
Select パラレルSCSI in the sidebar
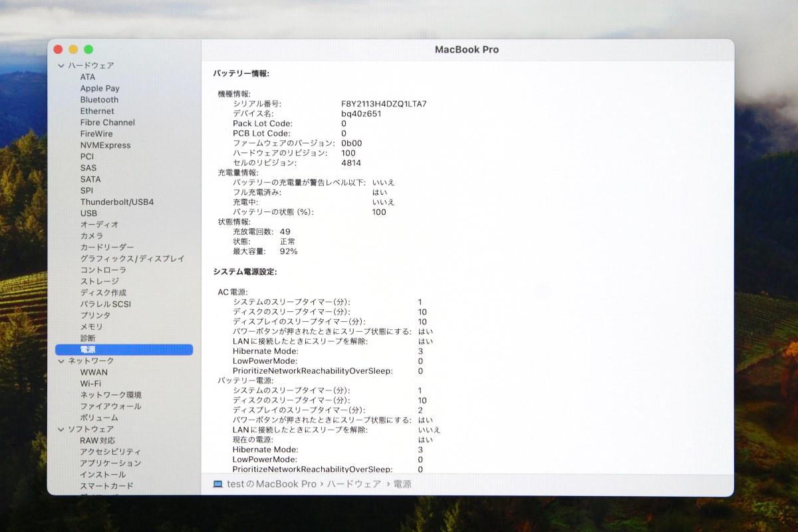[106, 304]
